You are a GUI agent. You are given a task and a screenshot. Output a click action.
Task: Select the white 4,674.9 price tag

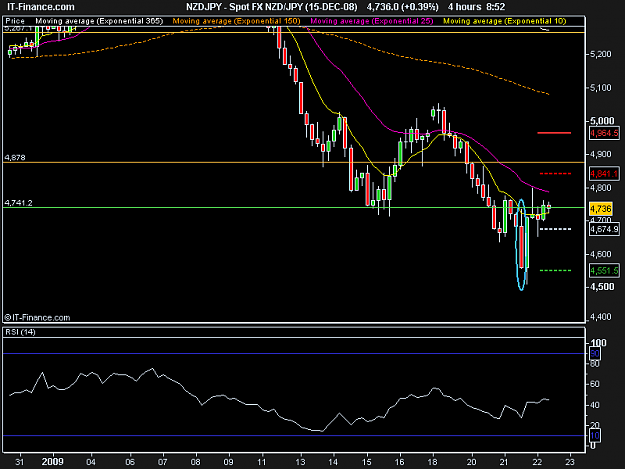[604, 229]
